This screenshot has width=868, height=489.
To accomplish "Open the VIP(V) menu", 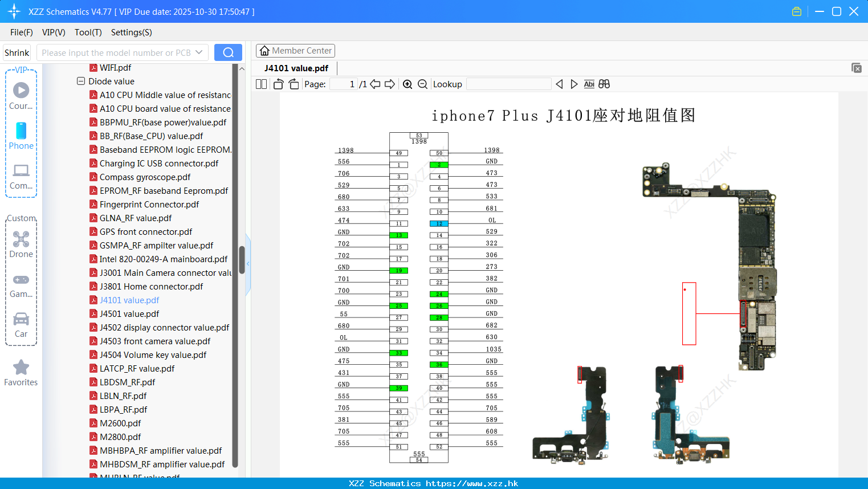I will coord(54,32).
